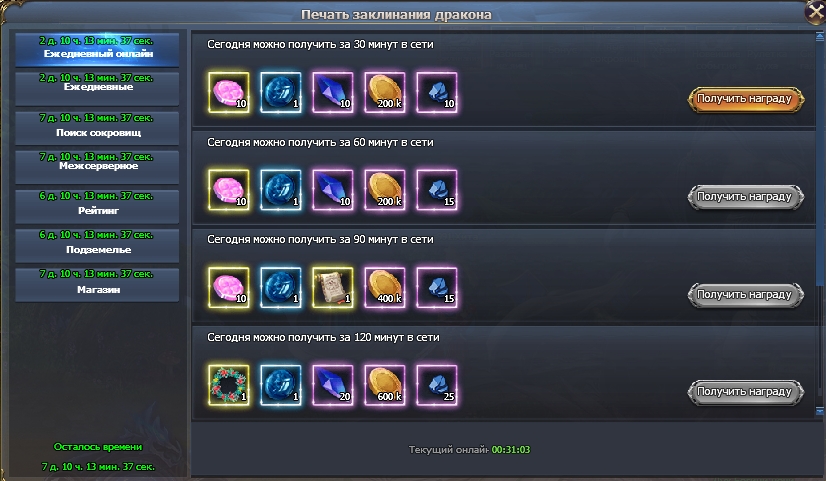Select the purple-framed crystal x10 in 60-minute row
This screenshot has height=481, width=826.
point(332,190)
